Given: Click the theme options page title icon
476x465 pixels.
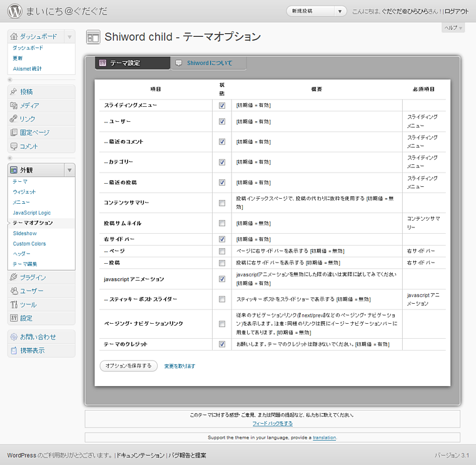Looking at the screenshot, I should coord(93,37).
